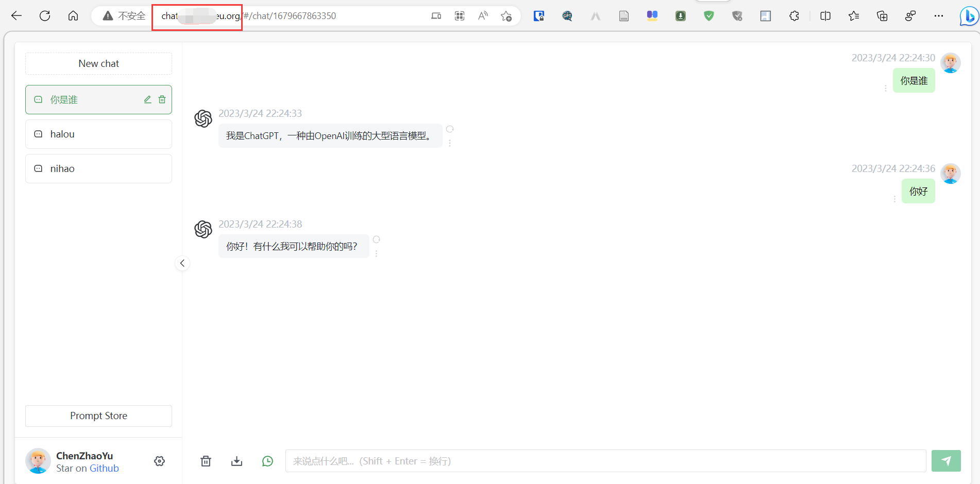Export conversation with download icon
The width and height of the screenshot is (980, 484).
click(236, 461)
